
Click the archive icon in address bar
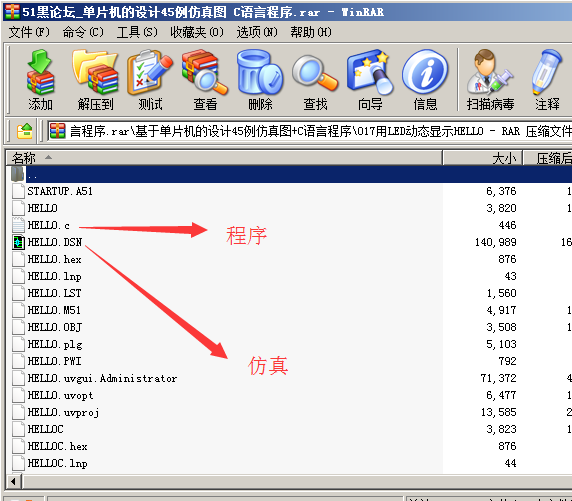coord(58,131)
